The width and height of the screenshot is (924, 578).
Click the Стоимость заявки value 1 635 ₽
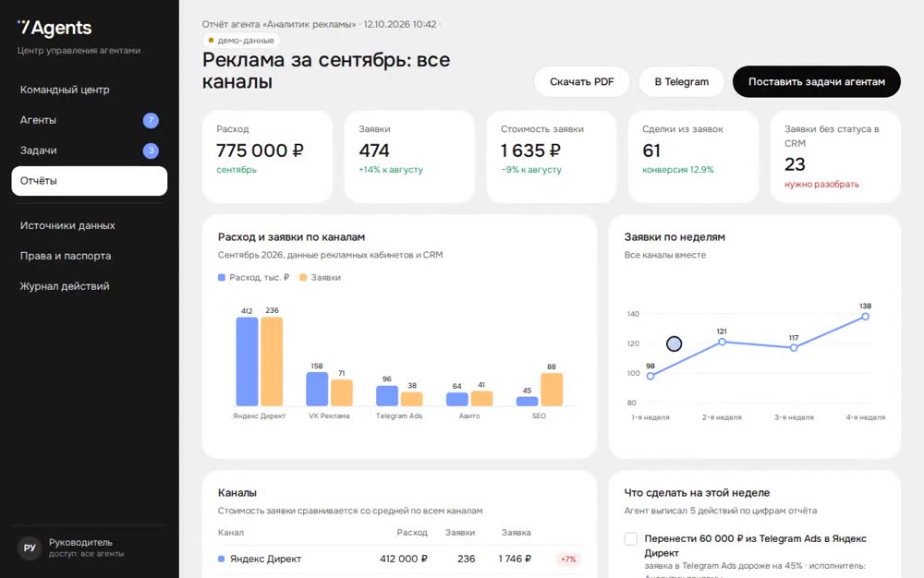531,151
